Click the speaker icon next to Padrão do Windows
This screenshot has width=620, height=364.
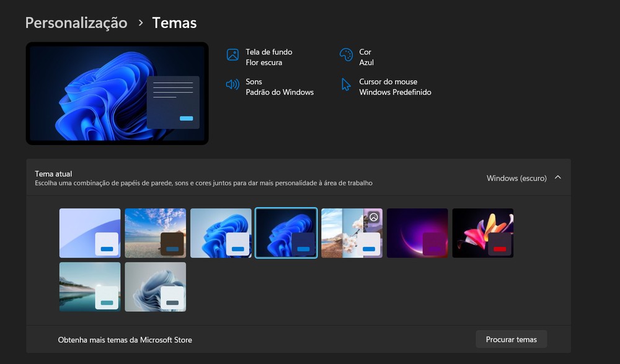click(x=232, y=84)
